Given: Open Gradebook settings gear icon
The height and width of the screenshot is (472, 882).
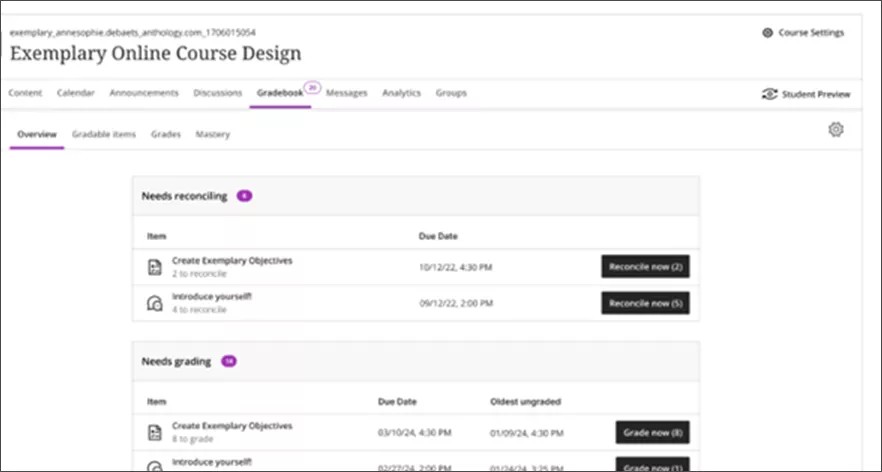Looking at the screenshot, I should click(x=836, y=130).
